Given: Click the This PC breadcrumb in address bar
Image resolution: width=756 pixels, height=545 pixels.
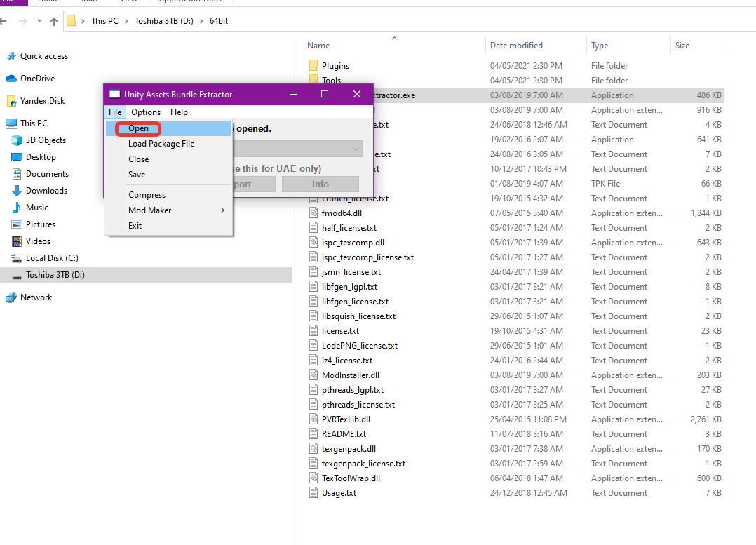Looking at the screenshot, I should (104, 21).
